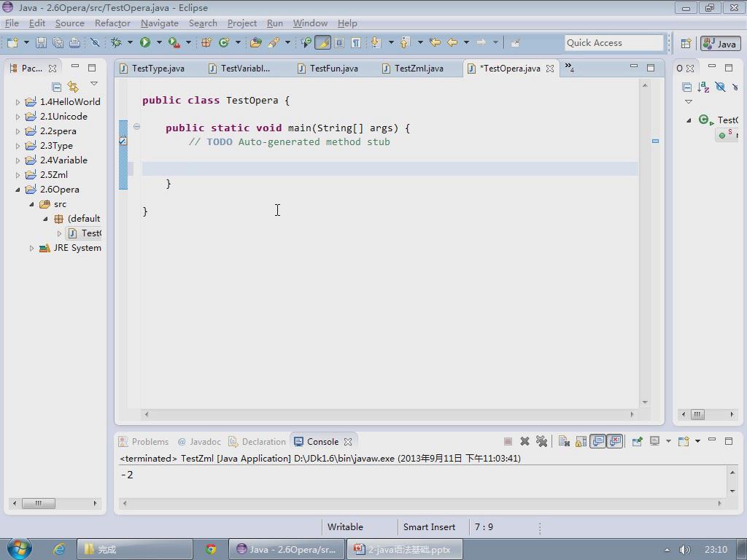Screen dimensions: 747x560
Task: Click the Open Type toolbar icon
Action: click(256, 43)
